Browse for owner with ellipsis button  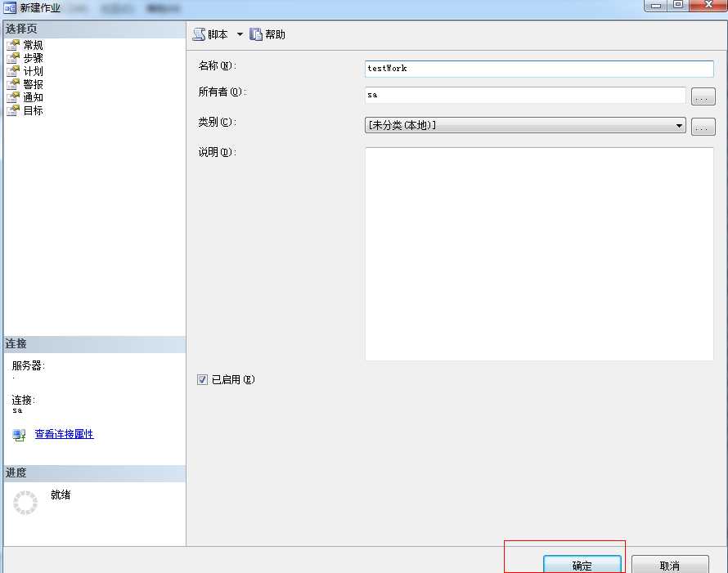point(703,96)
